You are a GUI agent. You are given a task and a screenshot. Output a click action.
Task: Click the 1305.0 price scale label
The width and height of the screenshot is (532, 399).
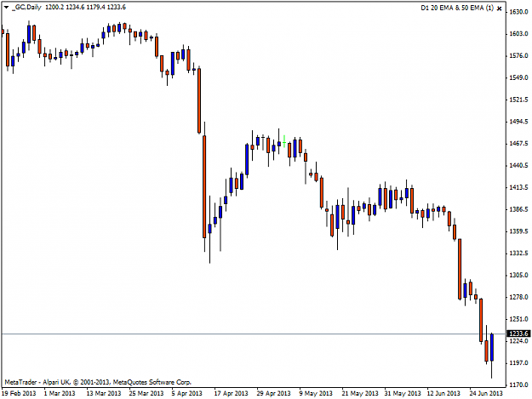518,275
